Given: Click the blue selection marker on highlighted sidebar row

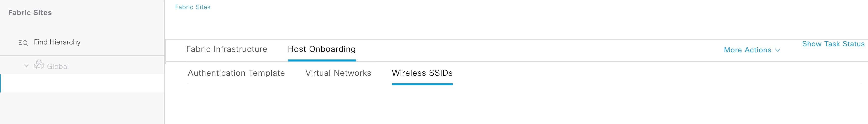Looking at the screenshot, I should pyautogui.click(x=1, y=83).
